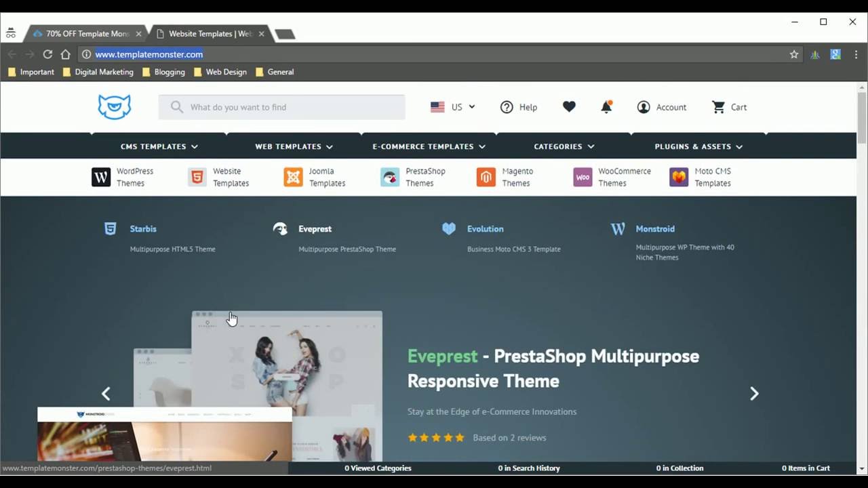Click the green chart extension icon

click(815, 54)
